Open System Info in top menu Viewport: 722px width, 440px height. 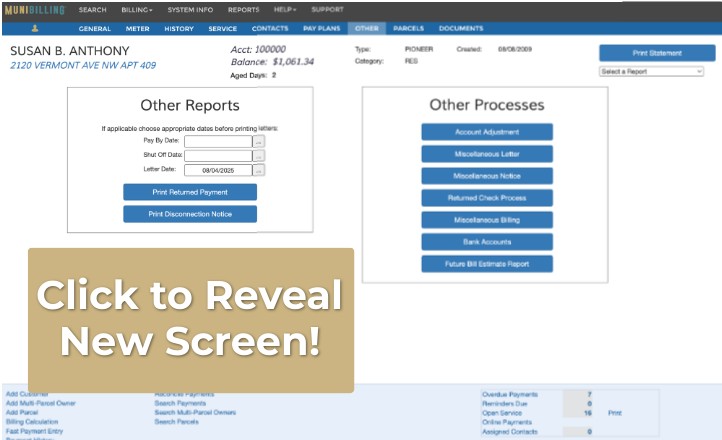pyautogui.click(x=190, y=10)
